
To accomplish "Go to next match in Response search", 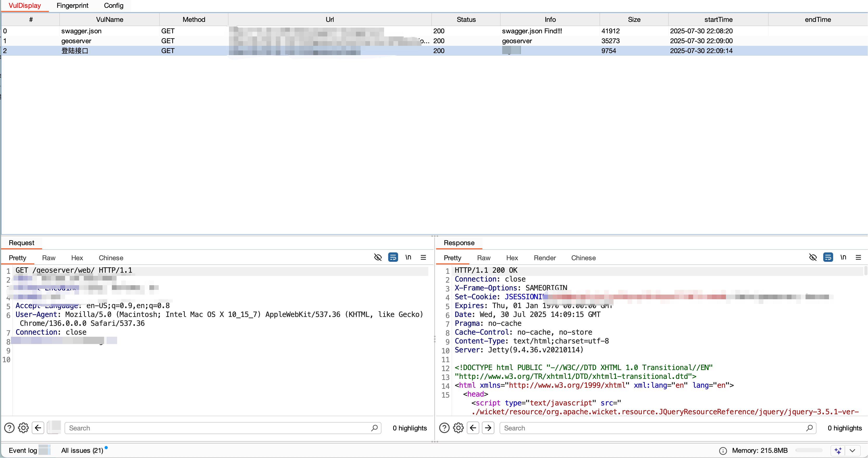I will click(x=488, y=428).
